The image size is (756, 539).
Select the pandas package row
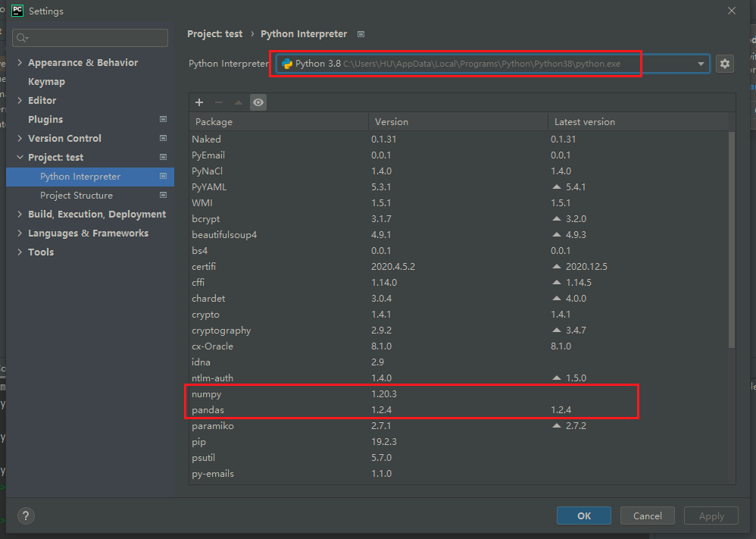(x=458, y=409)
